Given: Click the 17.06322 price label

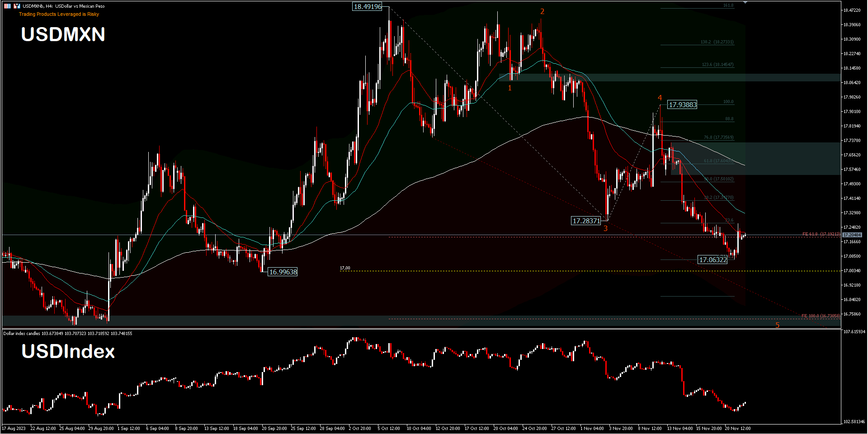Looking at the screenshot, I should [713, 260].
